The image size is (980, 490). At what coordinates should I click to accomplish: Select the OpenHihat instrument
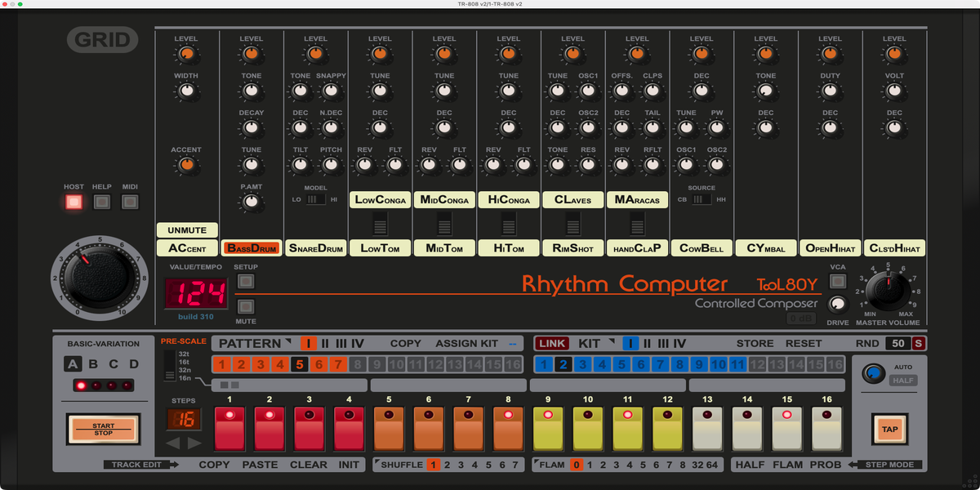coord(830,248)
